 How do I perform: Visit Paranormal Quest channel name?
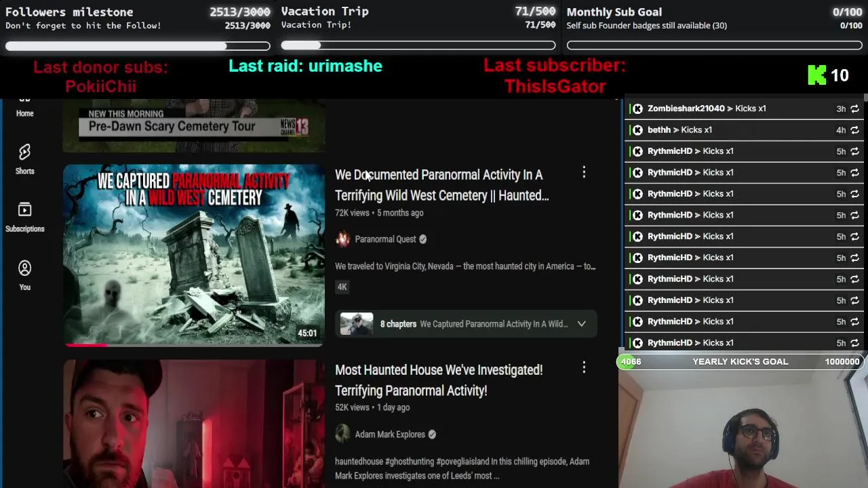(385, 239)
